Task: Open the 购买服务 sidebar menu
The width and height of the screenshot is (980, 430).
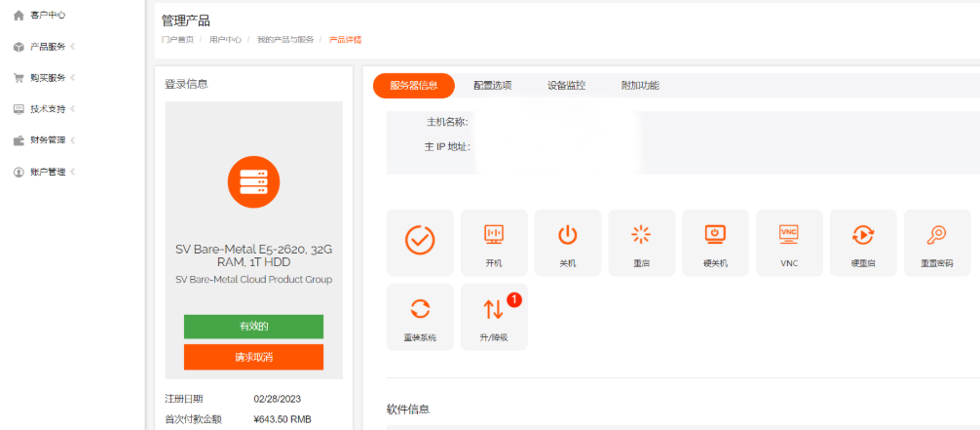Action: click(x=48, y=78)
